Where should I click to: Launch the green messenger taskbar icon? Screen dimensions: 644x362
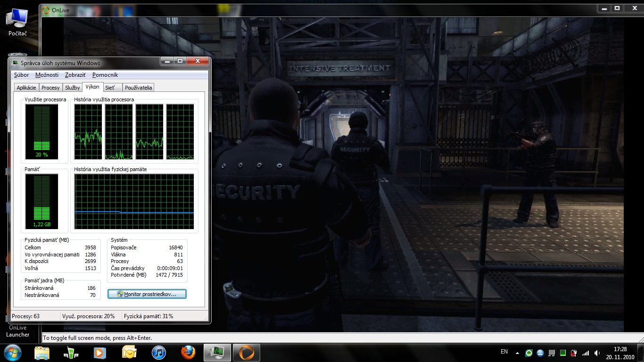71,353
